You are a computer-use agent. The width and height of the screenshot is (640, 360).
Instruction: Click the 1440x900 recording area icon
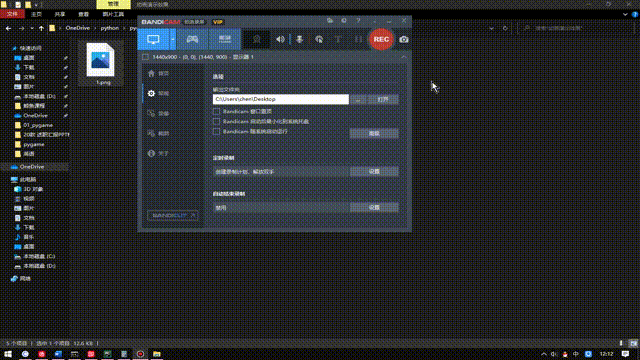(x=145, y=57)
